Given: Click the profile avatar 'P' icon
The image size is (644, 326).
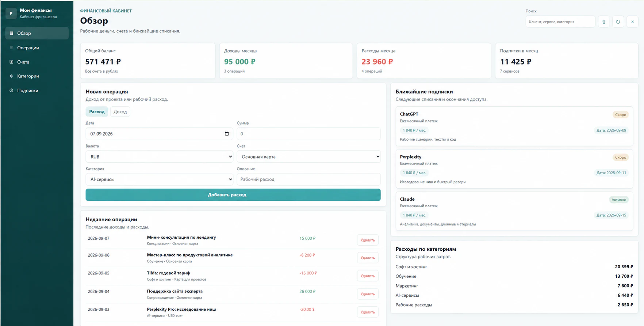Looking at the screenshot, I should click(11, 14).
